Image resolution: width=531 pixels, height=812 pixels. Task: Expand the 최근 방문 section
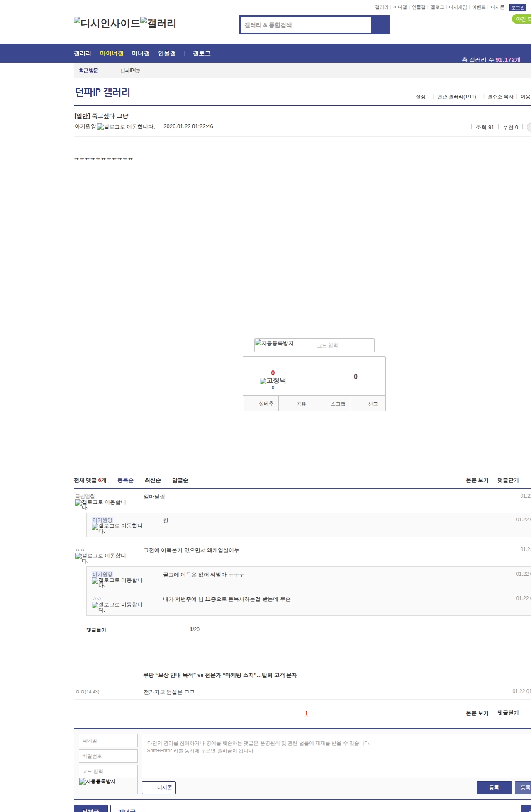(x=88, y=71)
